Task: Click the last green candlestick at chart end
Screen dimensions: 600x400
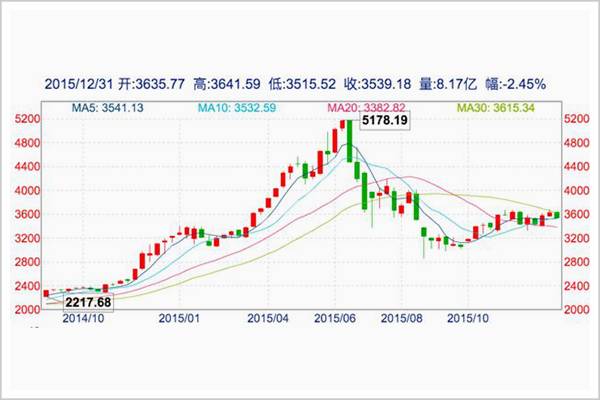Action: 557,215
